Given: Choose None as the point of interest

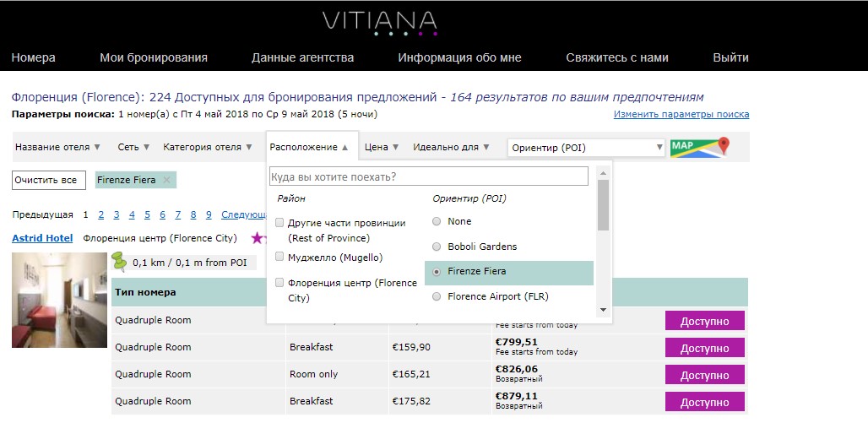Looking at the screenshot, I should click(437, 221).
